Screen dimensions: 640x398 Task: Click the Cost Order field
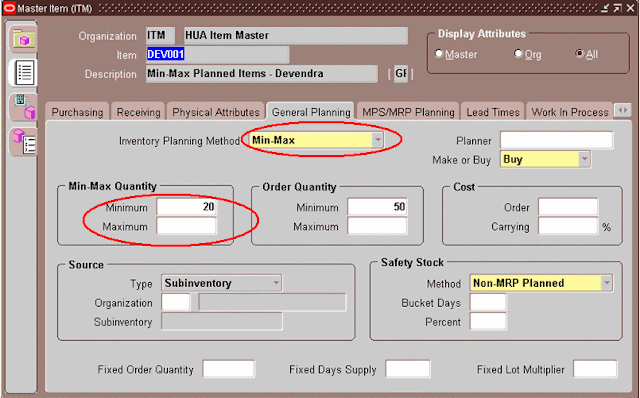(568, 207)
